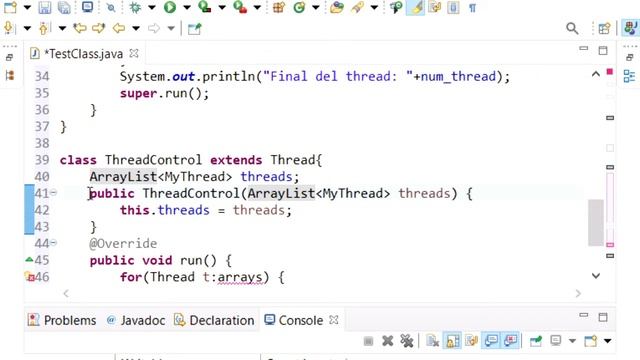Click the Clear Console icon
This screenshot has width=640, height=360.
pos(432,341)
